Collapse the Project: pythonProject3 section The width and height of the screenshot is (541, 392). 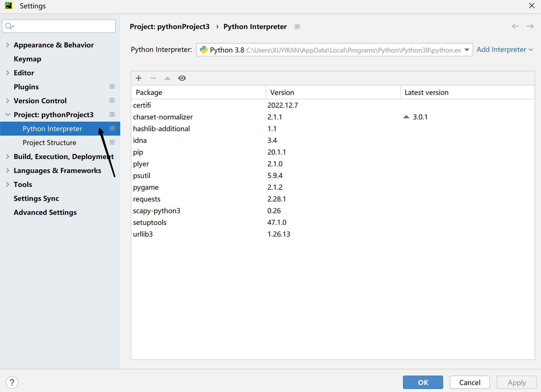pyautogui.click(x=8, y=115)
